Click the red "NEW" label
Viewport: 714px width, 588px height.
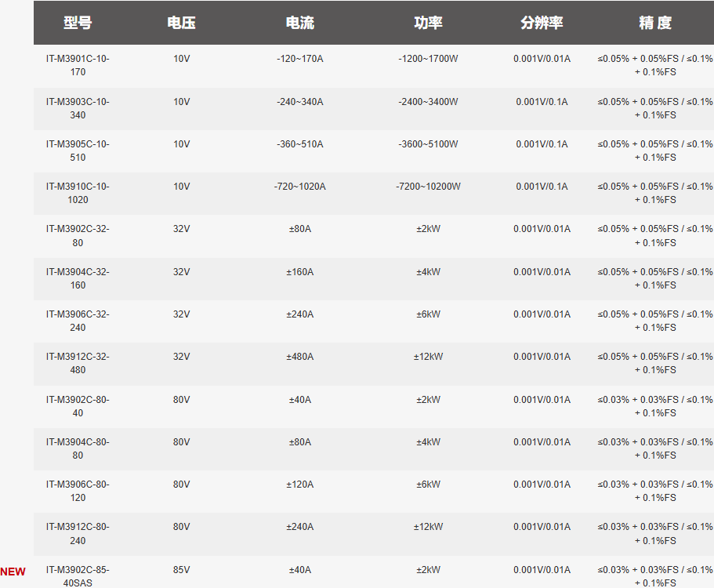[13, 572]
